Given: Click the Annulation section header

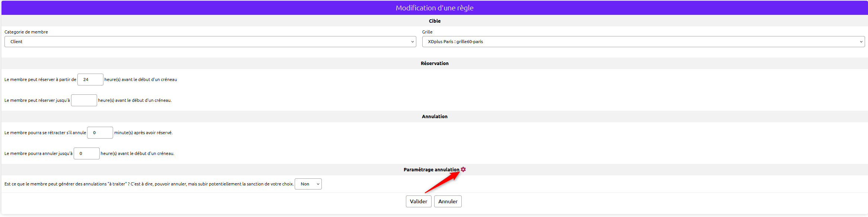Looking at the screenshot, I should (434, 117).
